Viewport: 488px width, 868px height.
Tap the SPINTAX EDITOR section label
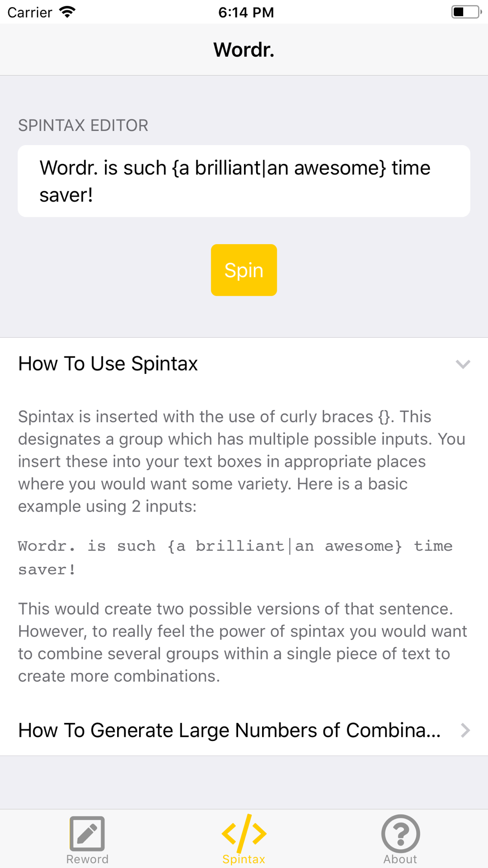point(83,125)
